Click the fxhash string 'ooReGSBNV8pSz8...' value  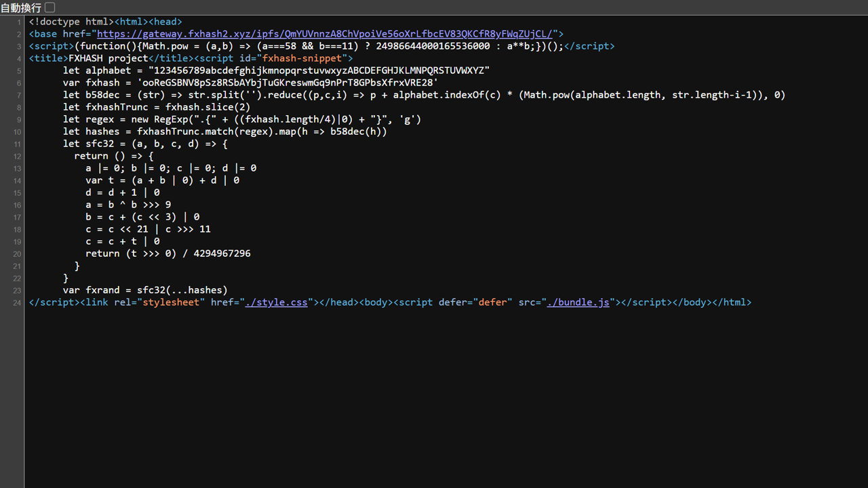point(288,83)
